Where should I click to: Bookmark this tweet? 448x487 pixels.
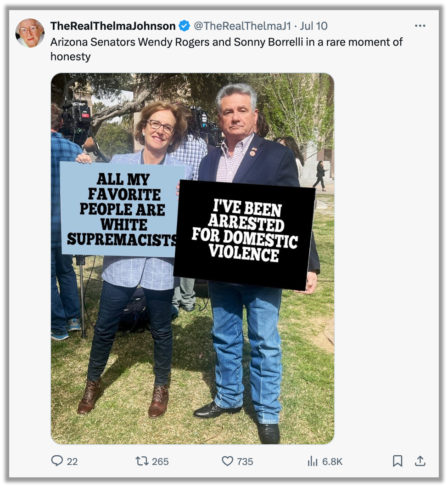398,461
